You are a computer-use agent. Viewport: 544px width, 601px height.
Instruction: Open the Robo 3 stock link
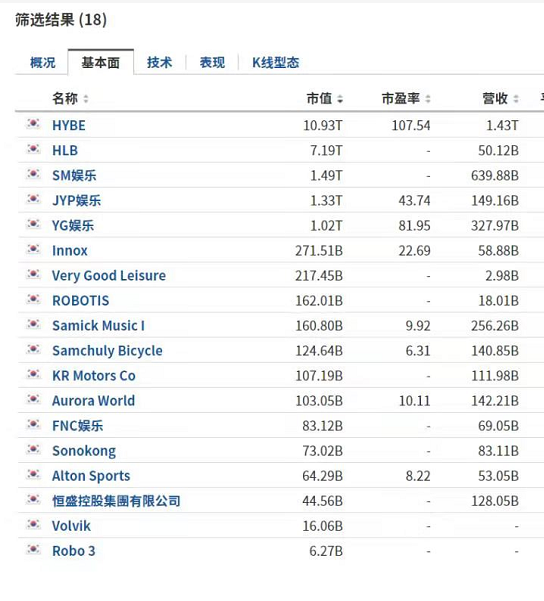[74, 551]
